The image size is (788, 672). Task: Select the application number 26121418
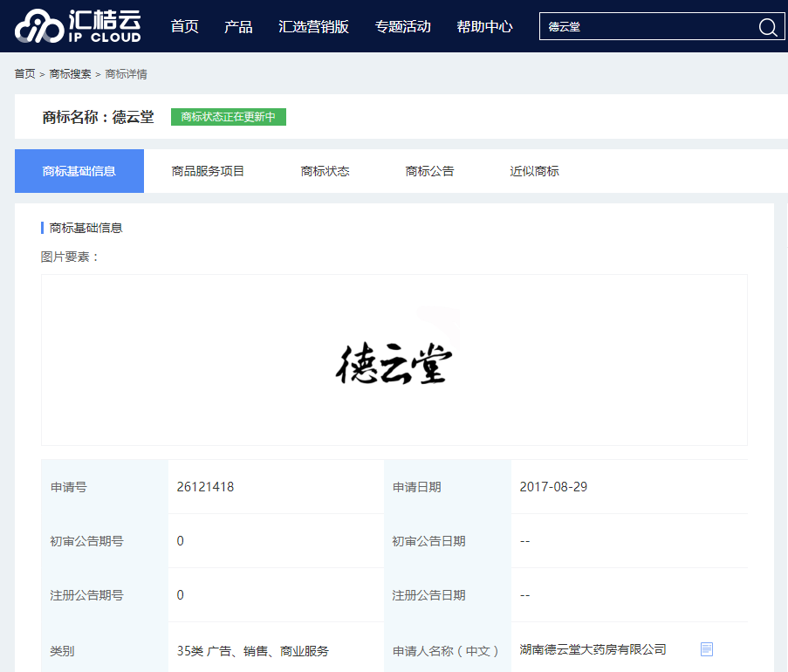[205, 486]
